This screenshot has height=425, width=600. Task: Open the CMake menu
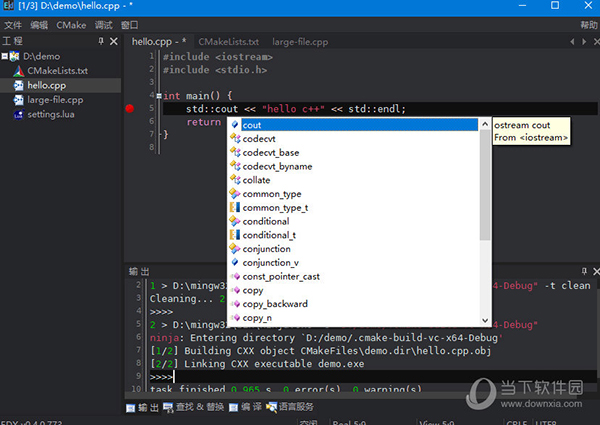[71, 25]
